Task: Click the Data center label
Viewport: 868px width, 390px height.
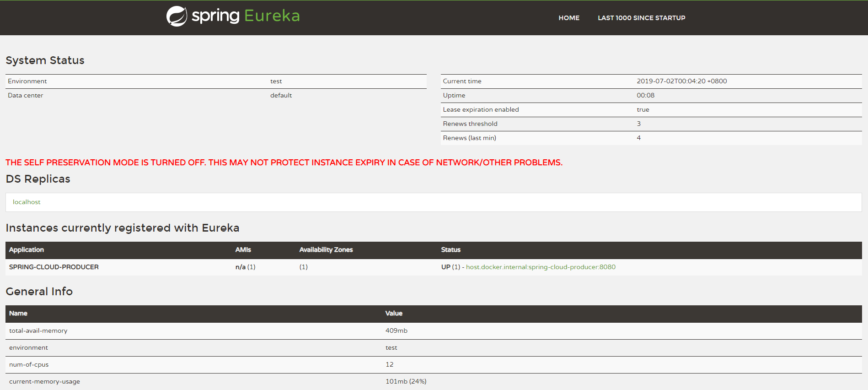Action: click(x=26, y=95)
